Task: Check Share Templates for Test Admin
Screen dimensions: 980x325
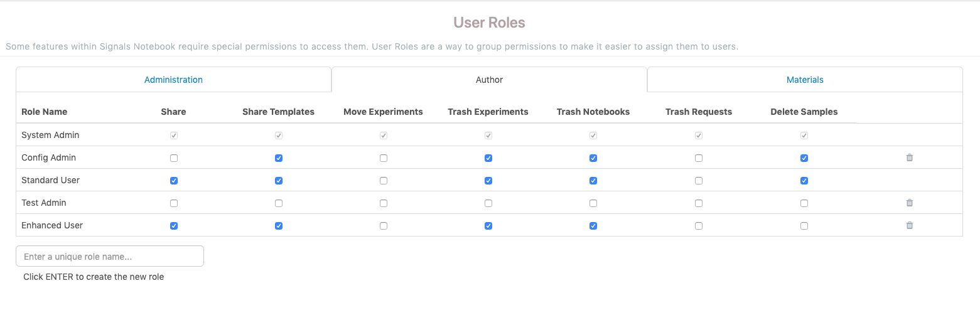Action: [x=279, y=203]
